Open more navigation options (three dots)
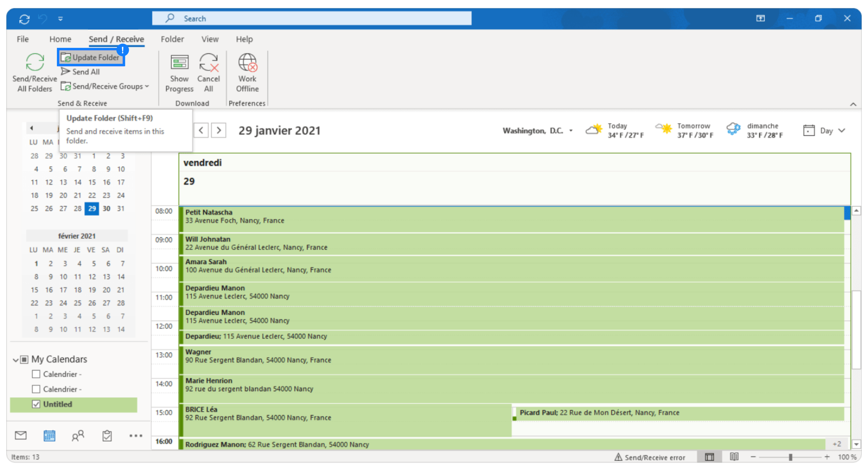The image size is (868, 470). coord(135,436)
